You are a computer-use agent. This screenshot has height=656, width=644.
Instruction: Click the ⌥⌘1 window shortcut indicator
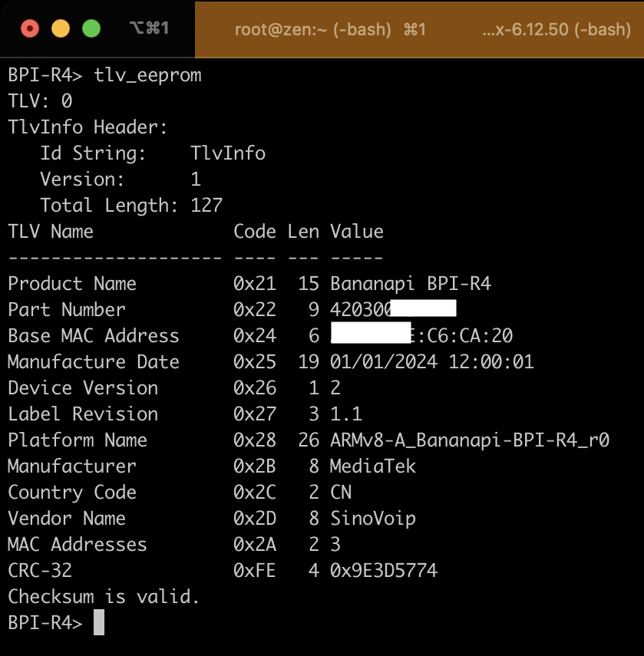[x=148, y=29]
